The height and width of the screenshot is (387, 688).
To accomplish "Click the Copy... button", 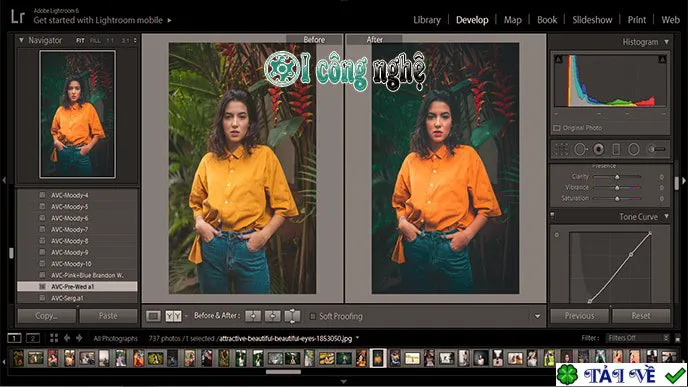I will tap(47, 315).
